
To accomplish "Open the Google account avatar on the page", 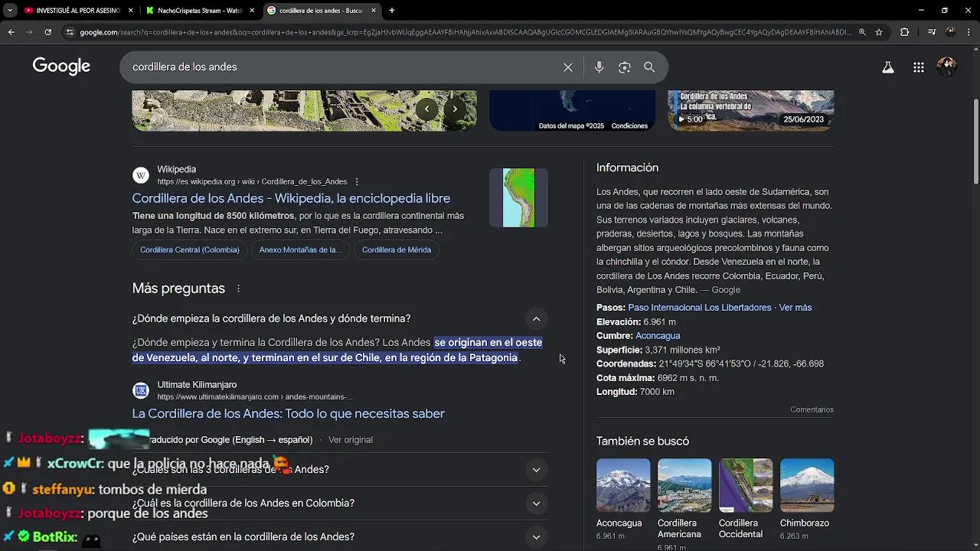I will [x=947, y=67].
